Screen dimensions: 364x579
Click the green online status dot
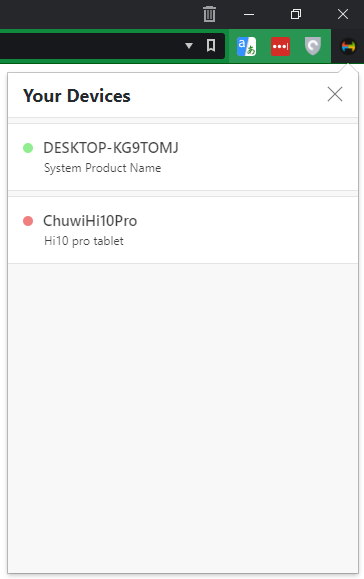[x=28, y=148]
